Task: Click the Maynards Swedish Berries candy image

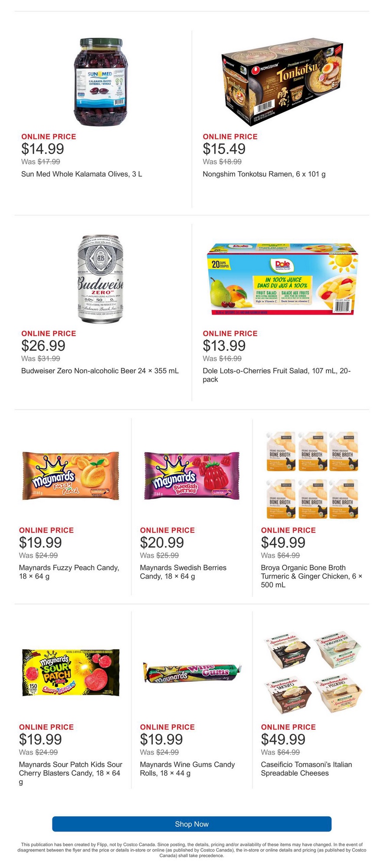Action: [191, 476]
